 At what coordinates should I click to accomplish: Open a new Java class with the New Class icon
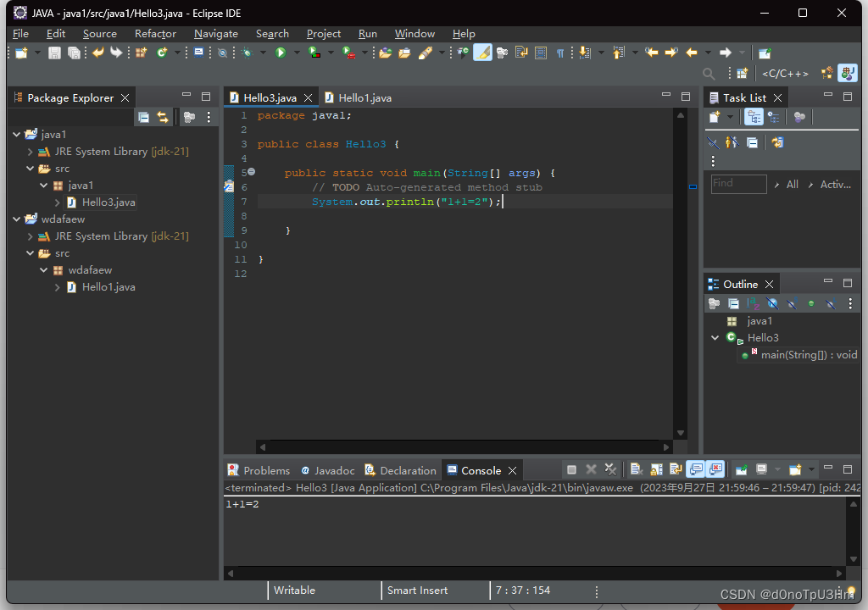click(159, 52)
